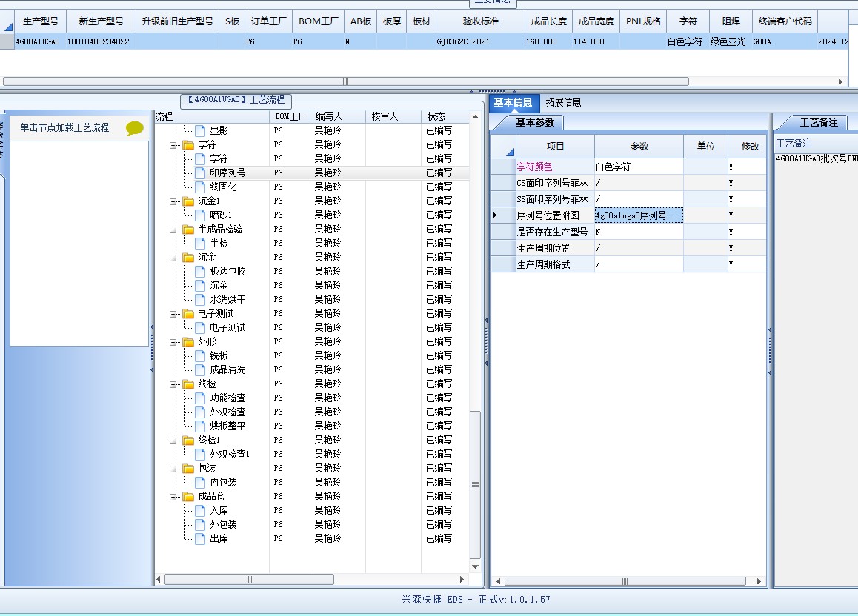Click the 字符颜色 parameter value 白色字符
The image size is (858, 616).
click(639, 167)
